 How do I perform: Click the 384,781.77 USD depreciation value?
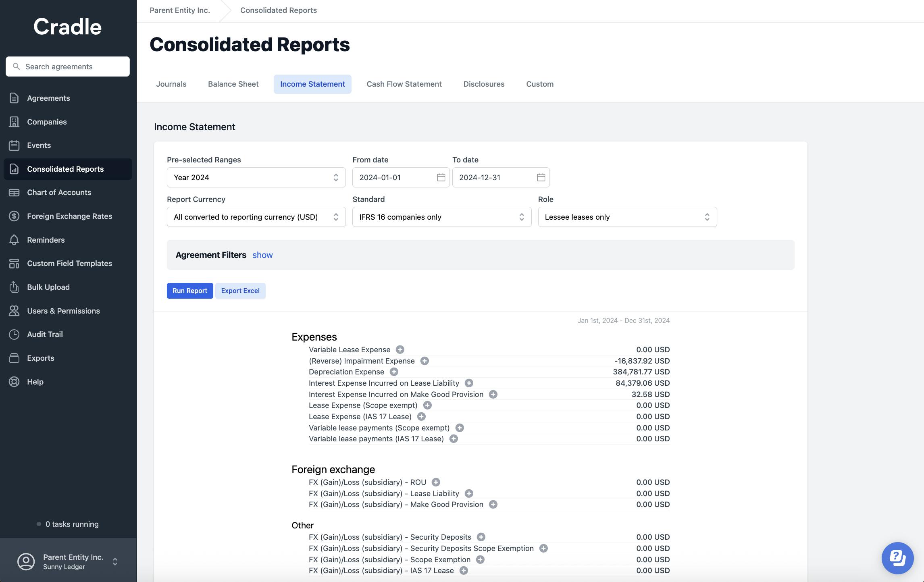pos(641,372)
